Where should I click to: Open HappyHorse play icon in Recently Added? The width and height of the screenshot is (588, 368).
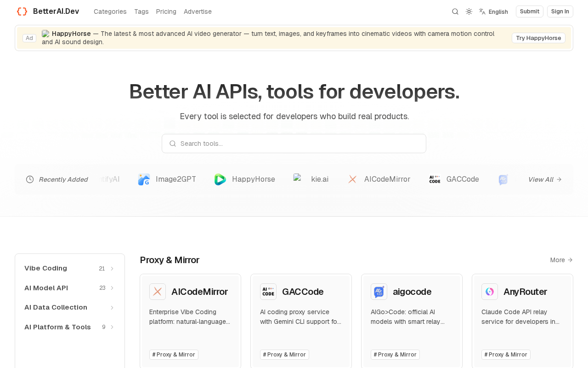tap(220, 179)
